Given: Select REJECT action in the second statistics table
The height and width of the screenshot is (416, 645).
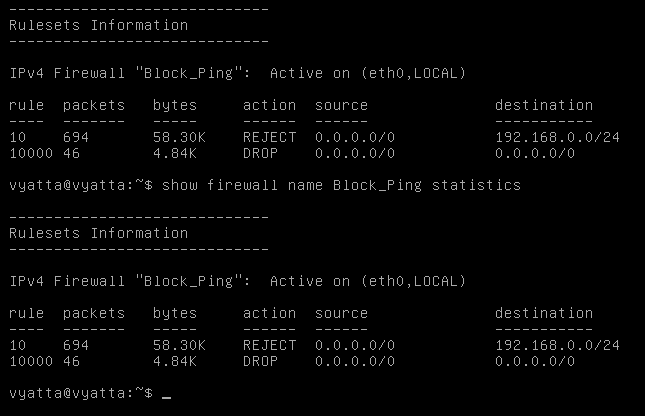Looking at the screenshot, I should click(x=269, y=345).
